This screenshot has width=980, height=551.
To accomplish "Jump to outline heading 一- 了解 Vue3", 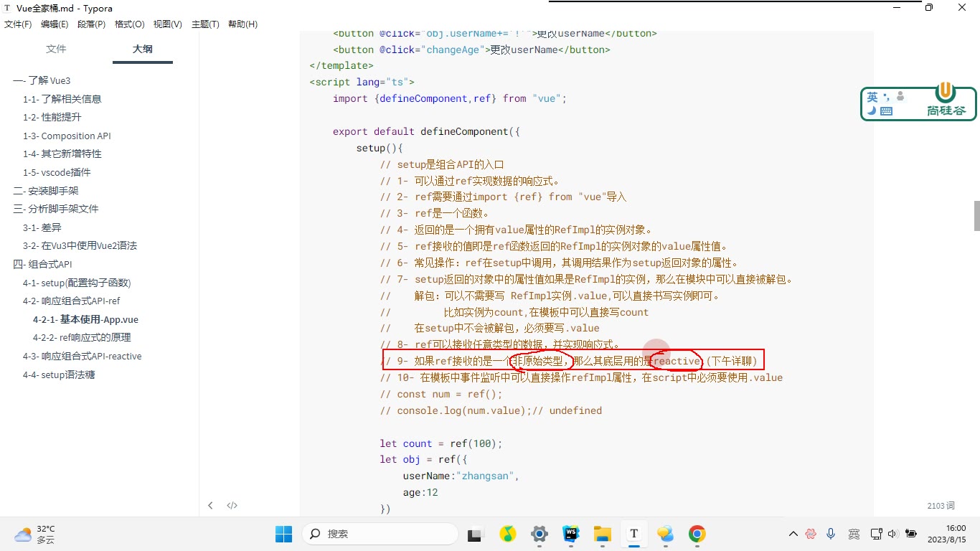I will tap(42, 80).
